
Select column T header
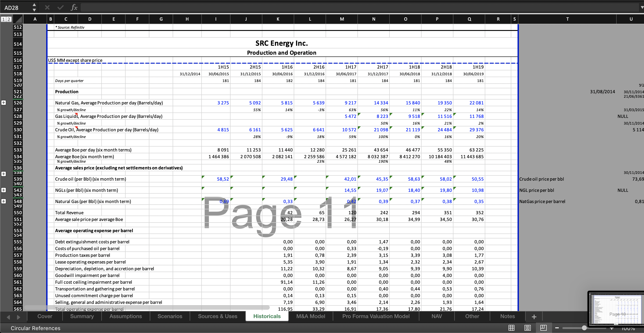tap(568, 19)
